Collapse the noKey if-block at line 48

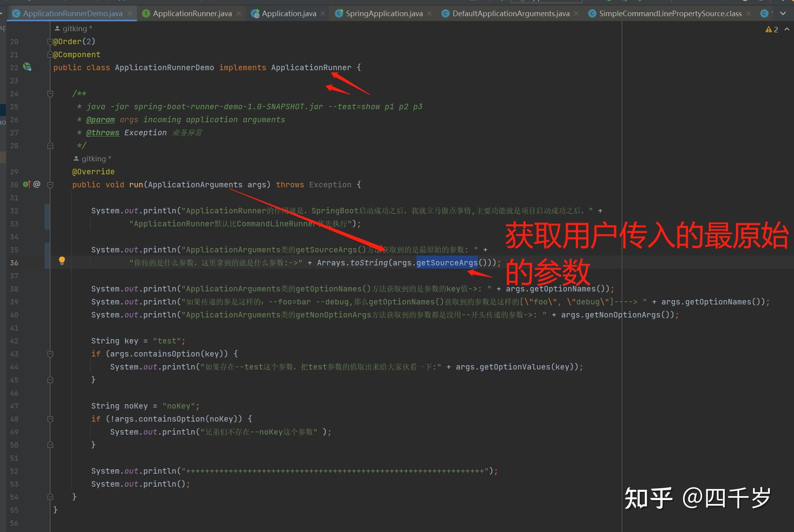tap(50, 419)
